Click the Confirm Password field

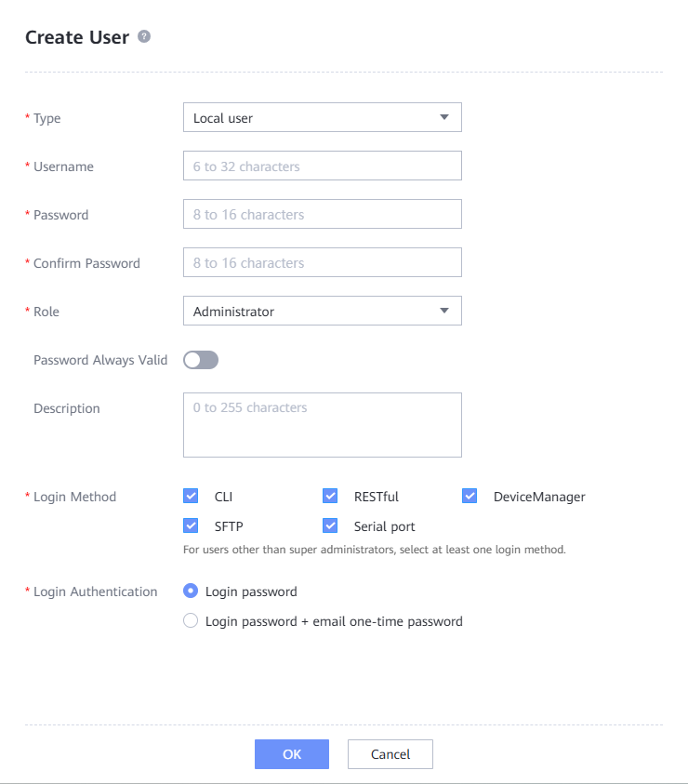(322, 263)
